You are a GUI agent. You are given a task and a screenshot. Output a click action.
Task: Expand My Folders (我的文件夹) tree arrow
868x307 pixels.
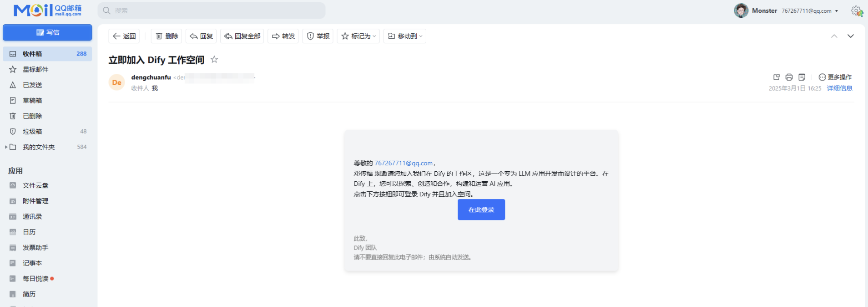pyautogui.click(x=6, y=147)
